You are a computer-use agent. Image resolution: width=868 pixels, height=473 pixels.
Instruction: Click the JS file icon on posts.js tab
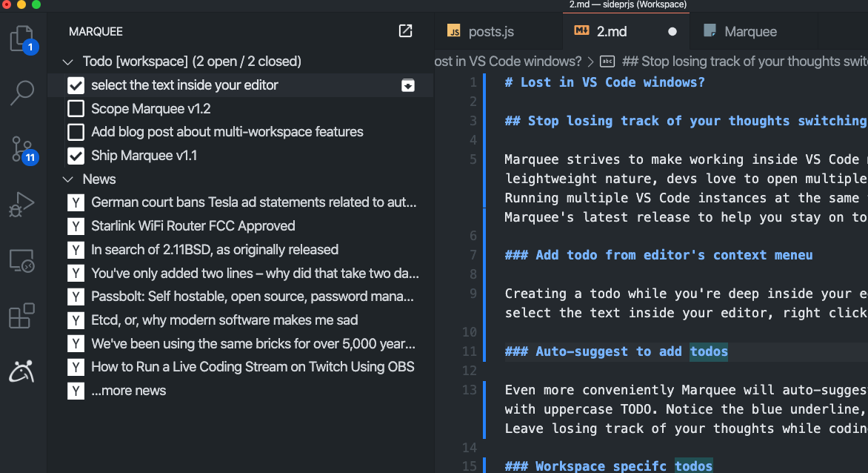[x=454, y=31]
